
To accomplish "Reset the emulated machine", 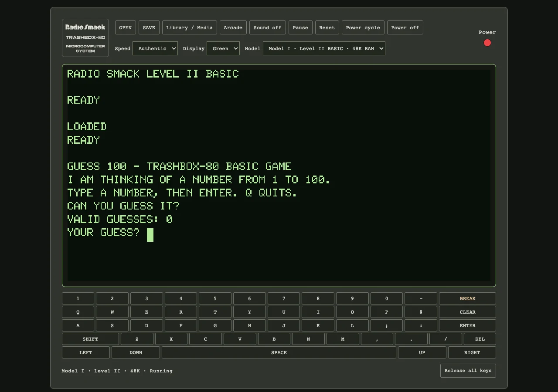I will 327,27.
